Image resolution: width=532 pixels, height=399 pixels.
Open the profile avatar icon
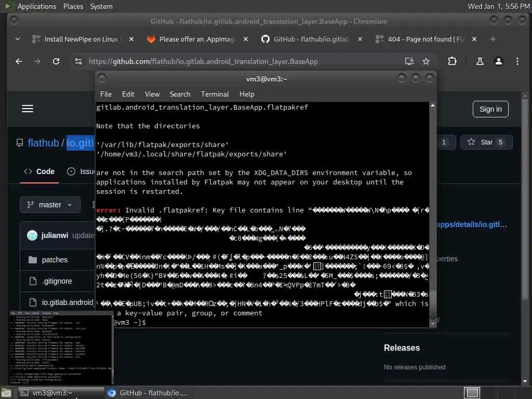tap(498, 61)
